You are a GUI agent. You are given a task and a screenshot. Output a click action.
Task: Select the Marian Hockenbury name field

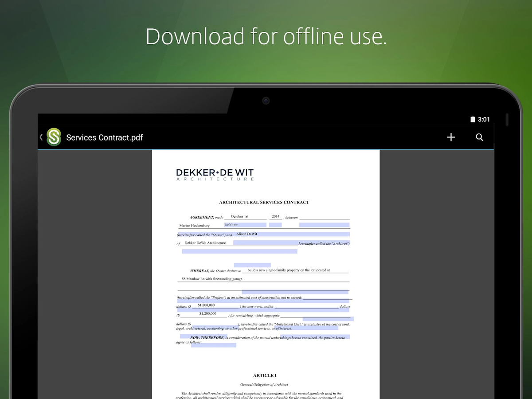tap(195, 226)
